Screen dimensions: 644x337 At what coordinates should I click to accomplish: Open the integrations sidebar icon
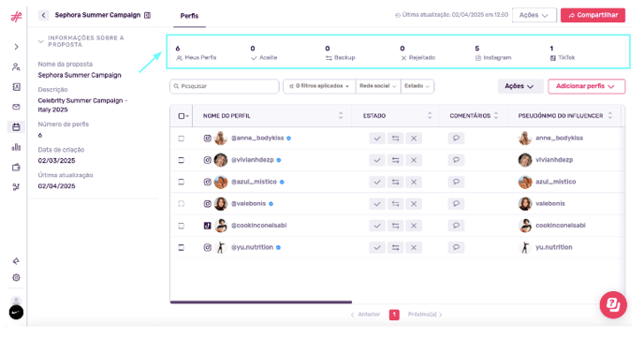(x=16, y=187)
